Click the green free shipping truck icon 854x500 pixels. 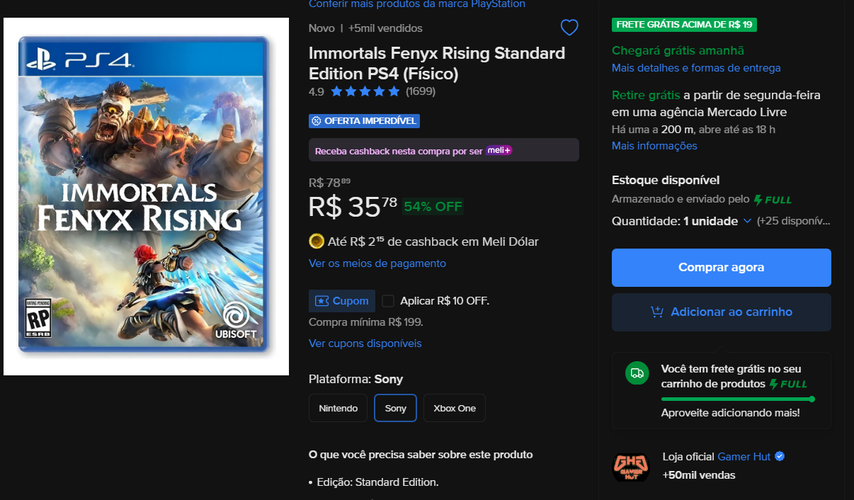[x=637, y=373]
